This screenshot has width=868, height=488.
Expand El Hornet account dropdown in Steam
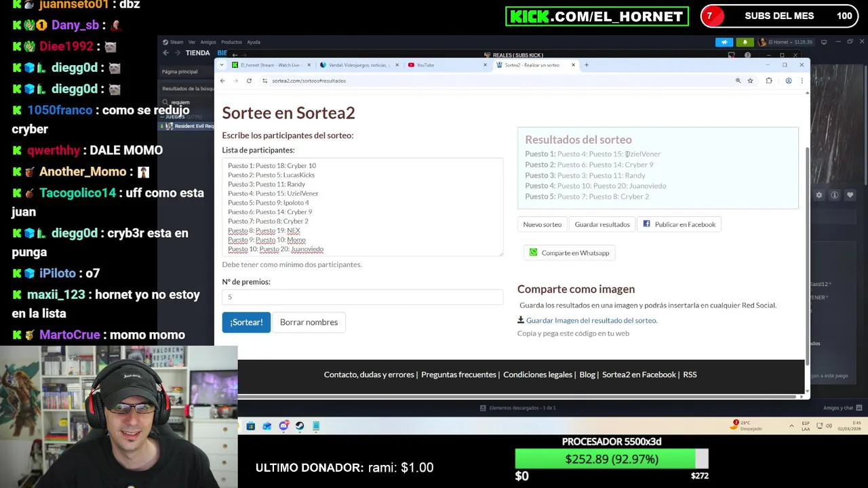[786, 42]
